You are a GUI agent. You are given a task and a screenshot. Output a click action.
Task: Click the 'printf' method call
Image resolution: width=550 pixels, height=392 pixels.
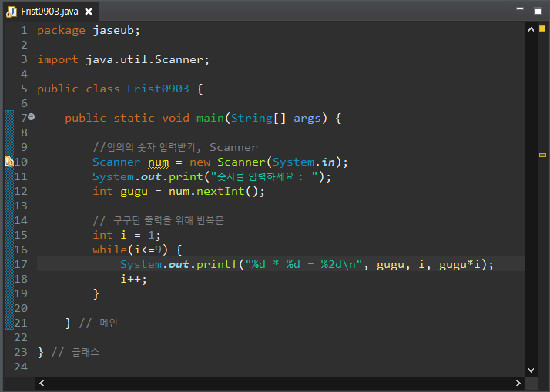pyautogui.click(x=217, y=265)
